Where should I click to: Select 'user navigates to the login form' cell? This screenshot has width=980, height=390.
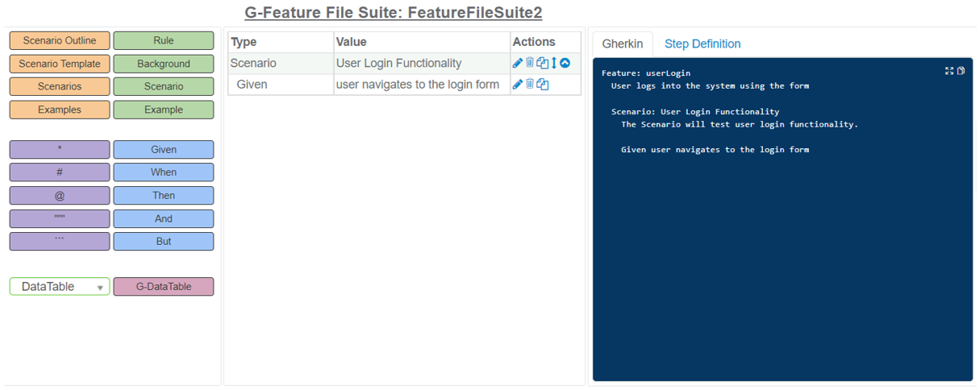tap(422, 84)
